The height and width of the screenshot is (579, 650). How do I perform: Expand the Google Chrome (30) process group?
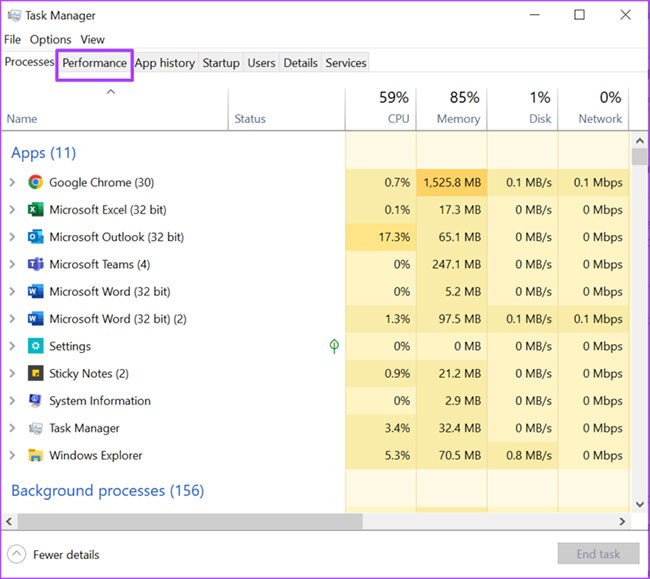point(12,182)
